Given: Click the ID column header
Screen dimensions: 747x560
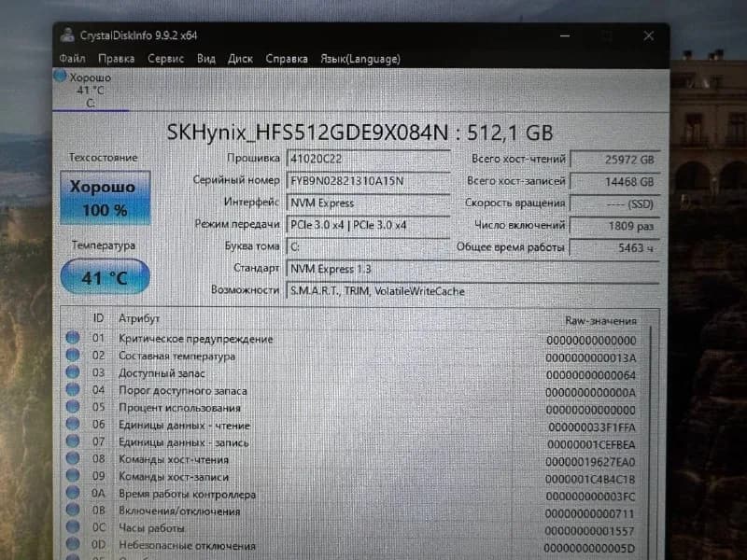Looking at the screenshot, I should (98, 318).
